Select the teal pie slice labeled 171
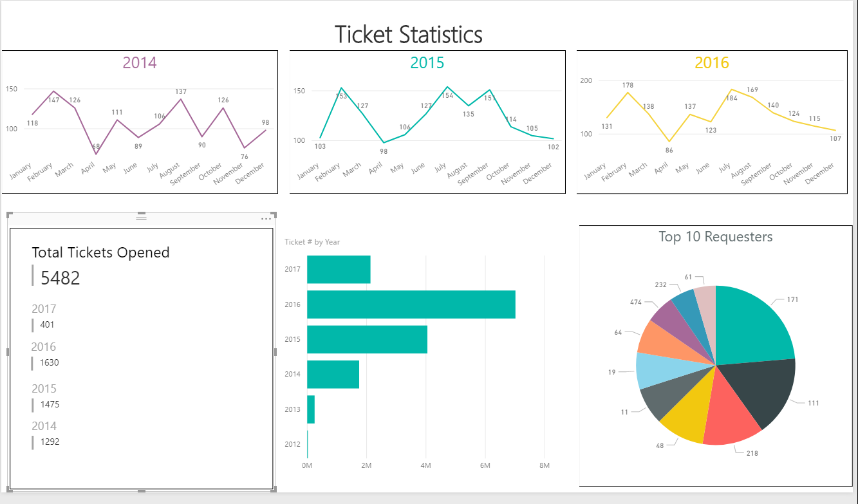This screenshot has width=858, height=504. pos(754,325)
